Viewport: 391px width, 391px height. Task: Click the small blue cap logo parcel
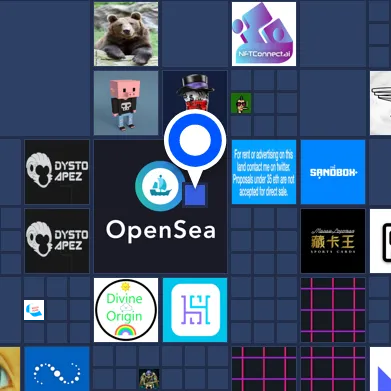34,310
